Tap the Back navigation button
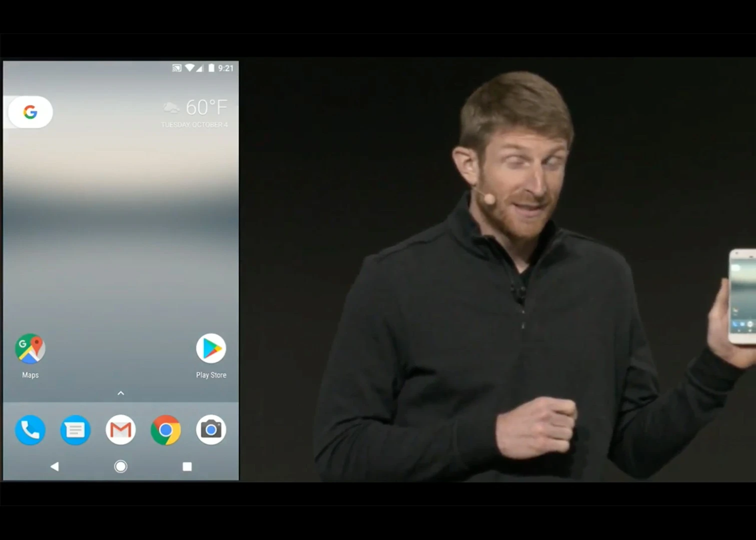Image resolution: width=756 pixels, height=540 pixels. point(55,466)
